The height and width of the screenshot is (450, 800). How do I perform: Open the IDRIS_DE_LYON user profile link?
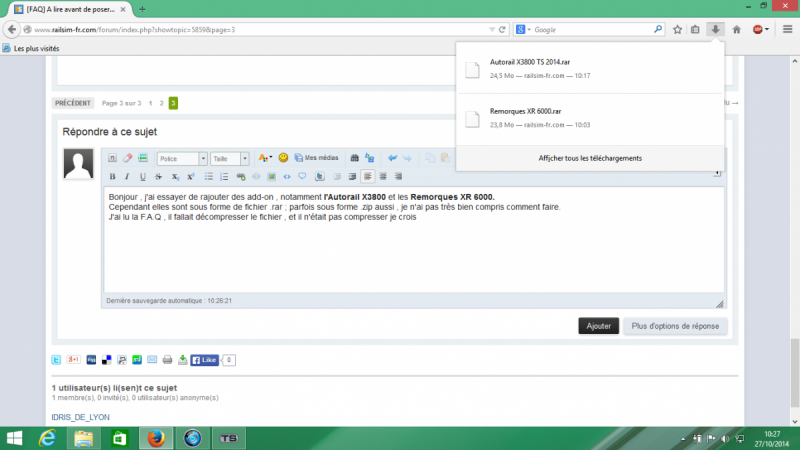(80, 416)
